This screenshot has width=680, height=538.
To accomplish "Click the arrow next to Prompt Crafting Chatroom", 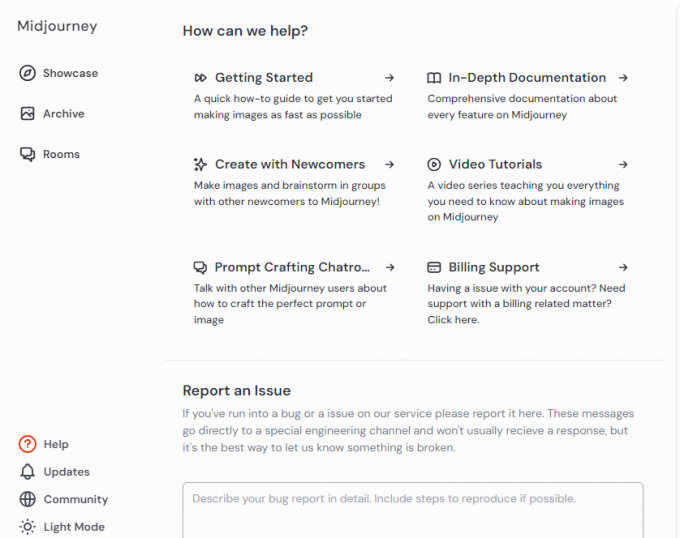I will pos(390,267).
